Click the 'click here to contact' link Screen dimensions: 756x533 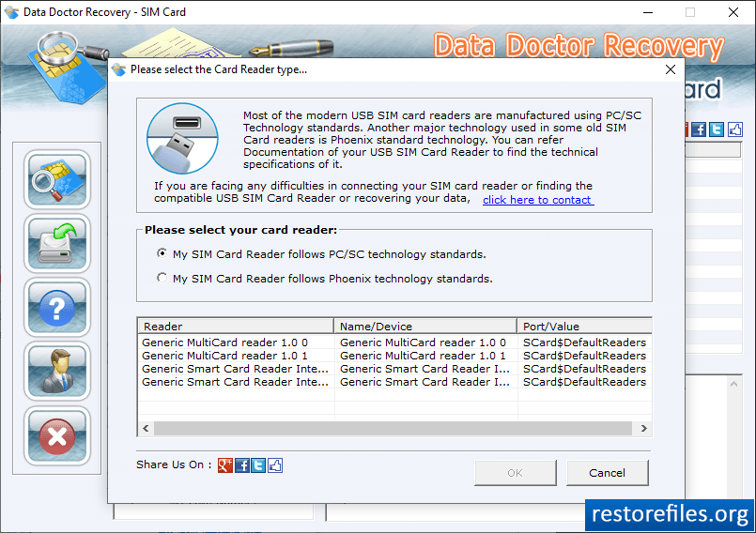tap(538, 200)
